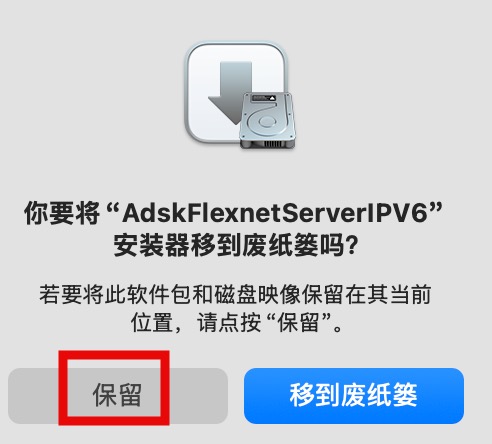
Task: Click the label sticker on the disk drive
Action: 263,98
